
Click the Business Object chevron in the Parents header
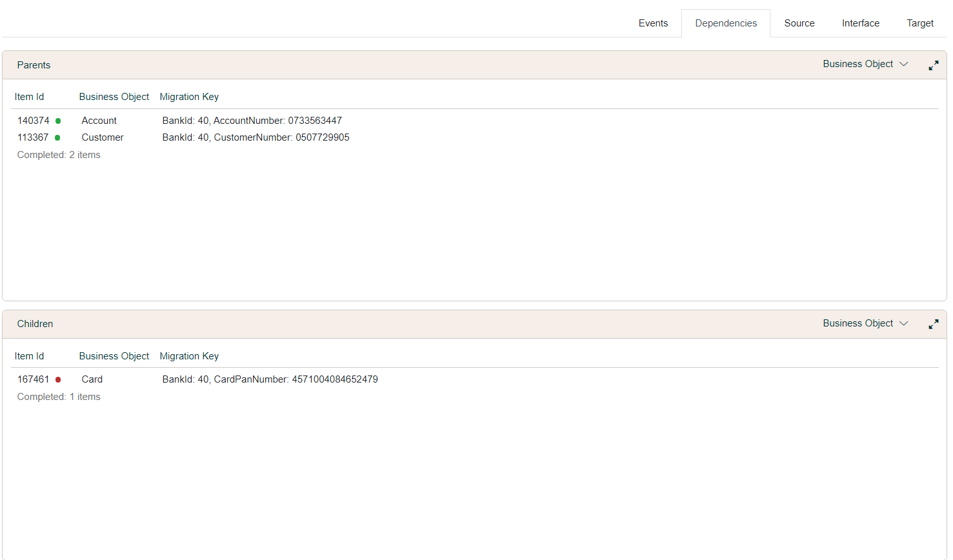tap(903, 64)
